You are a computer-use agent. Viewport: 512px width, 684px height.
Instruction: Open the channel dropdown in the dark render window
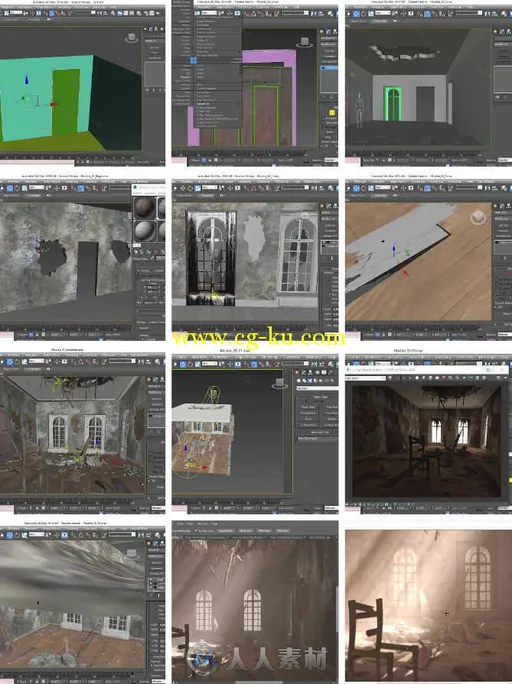click(365, 378)
